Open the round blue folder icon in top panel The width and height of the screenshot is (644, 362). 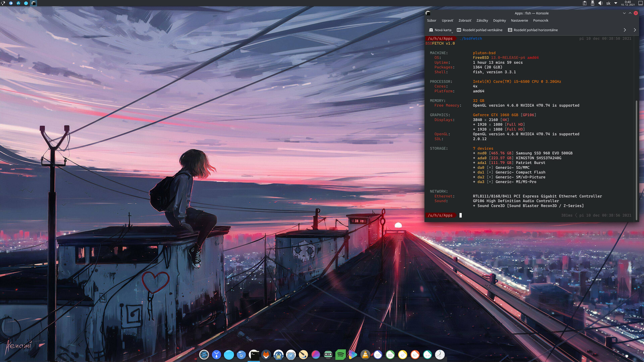(26, 3)
